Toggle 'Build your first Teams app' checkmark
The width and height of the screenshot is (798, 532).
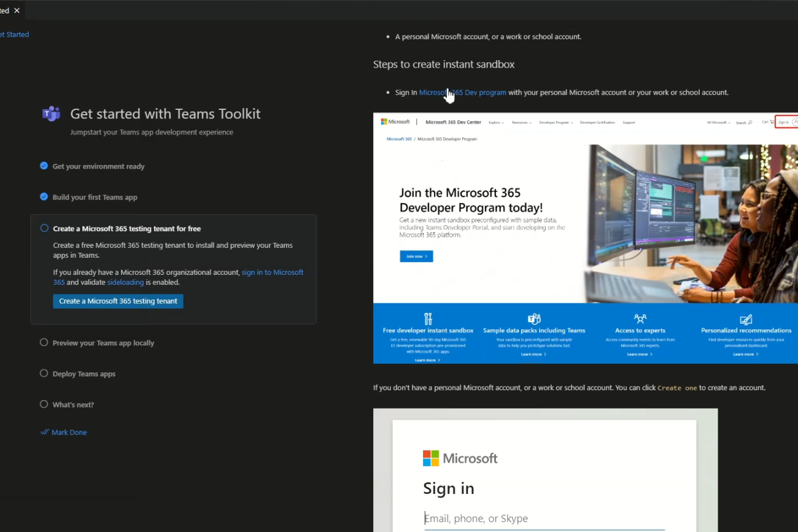tap(44, 196)
